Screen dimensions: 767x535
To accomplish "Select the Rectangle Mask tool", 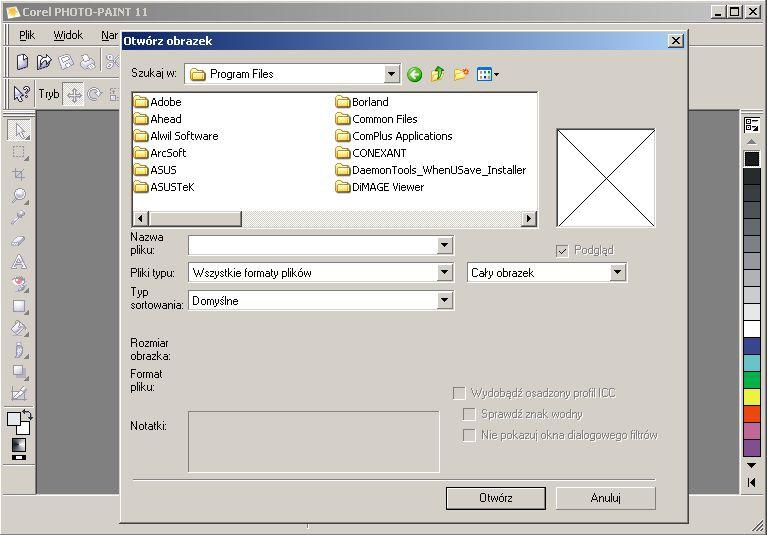I will pos(19,153).
